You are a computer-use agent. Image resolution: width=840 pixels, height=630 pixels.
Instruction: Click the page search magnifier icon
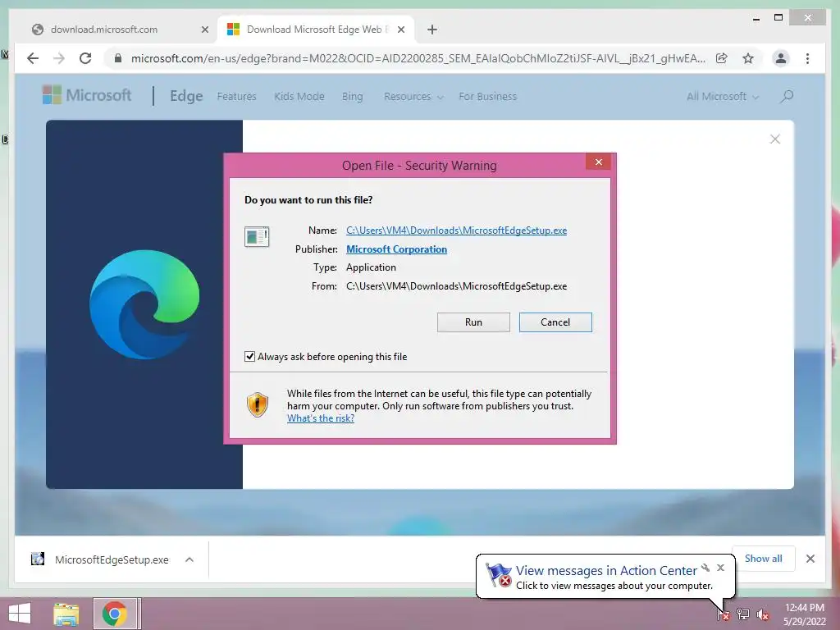[x=787, y=97]
